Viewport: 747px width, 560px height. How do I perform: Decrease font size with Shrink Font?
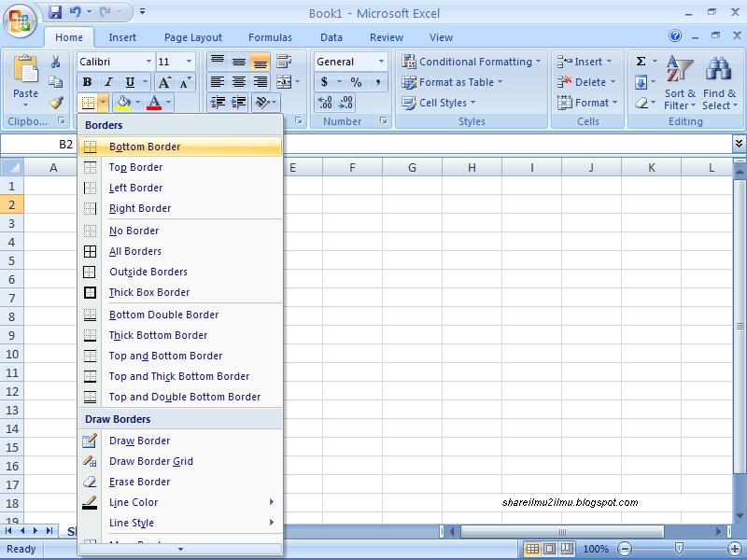pyautogui.click(x=185, y=82)
